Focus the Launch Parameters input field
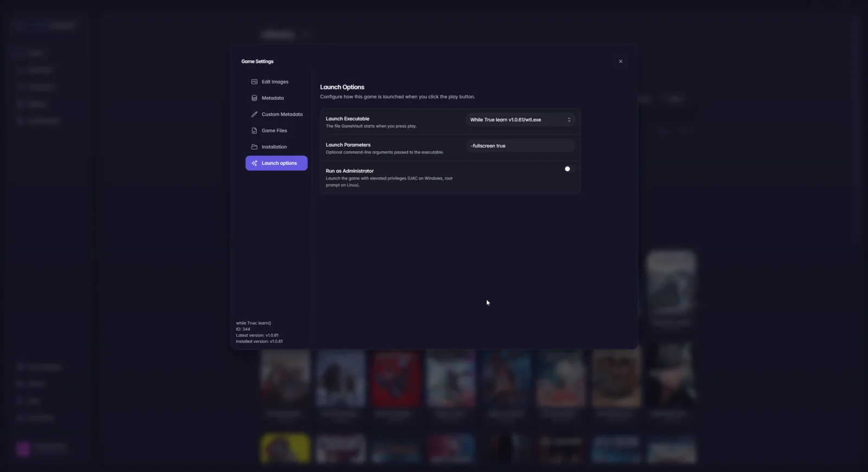The image size is (868, 472). pyautogui.click(x=520, y=146)
